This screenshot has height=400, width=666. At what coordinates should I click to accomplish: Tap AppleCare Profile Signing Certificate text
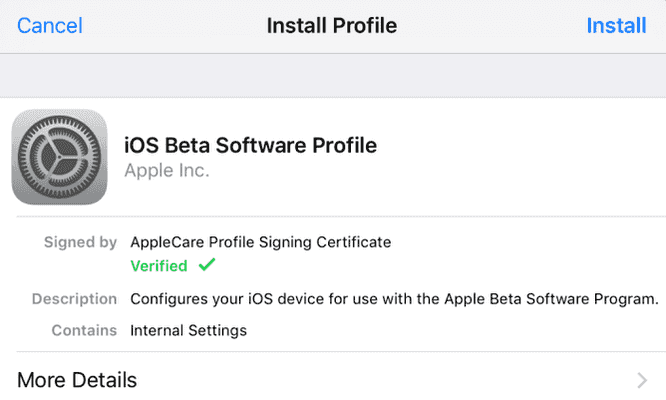[x=261, y=242]
